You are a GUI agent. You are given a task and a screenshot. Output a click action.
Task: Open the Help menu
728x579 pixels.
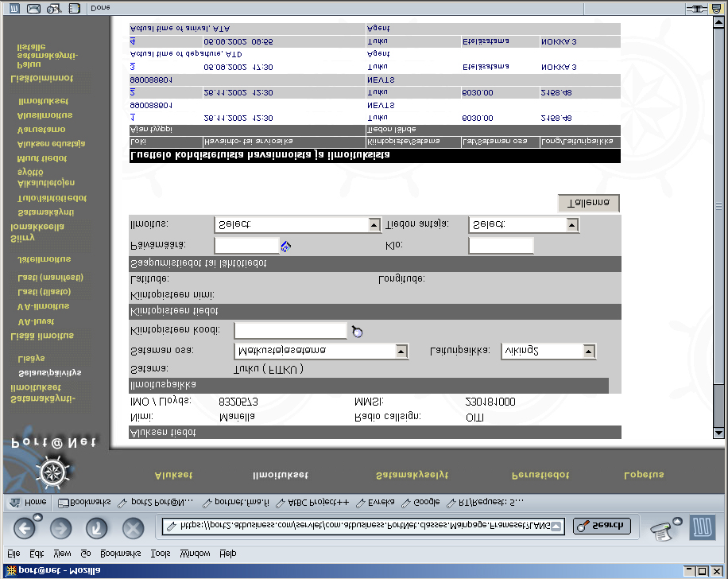(228, 554)
